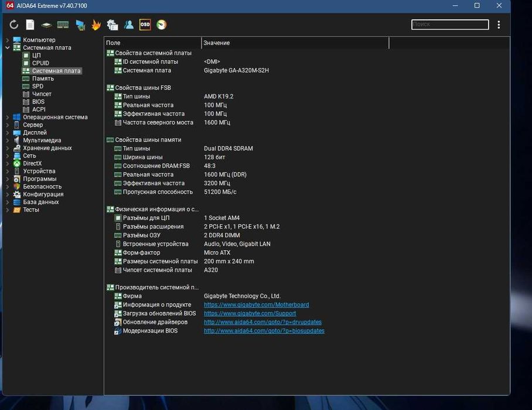The height and width of the screenshot is (410, 532).
Task: Select the Gigabyte GA-A320M-S2H value
Action: 236,70
